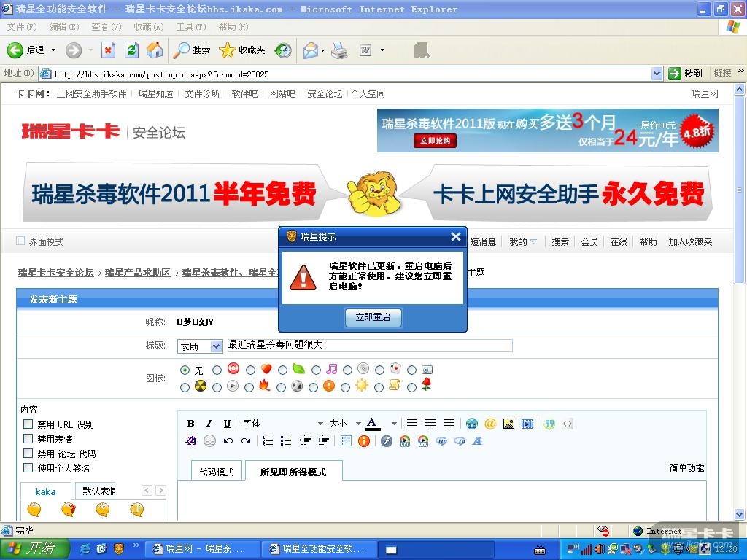Click the 立即抢购 banner button
Viewport: 747px width, 560px height.
[x=435, y=141]
